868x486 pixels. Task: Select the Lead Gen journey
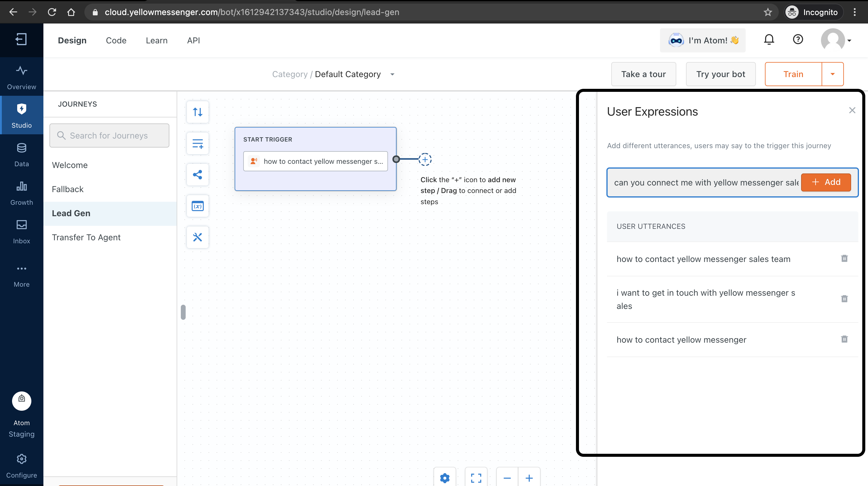[110, 213]
